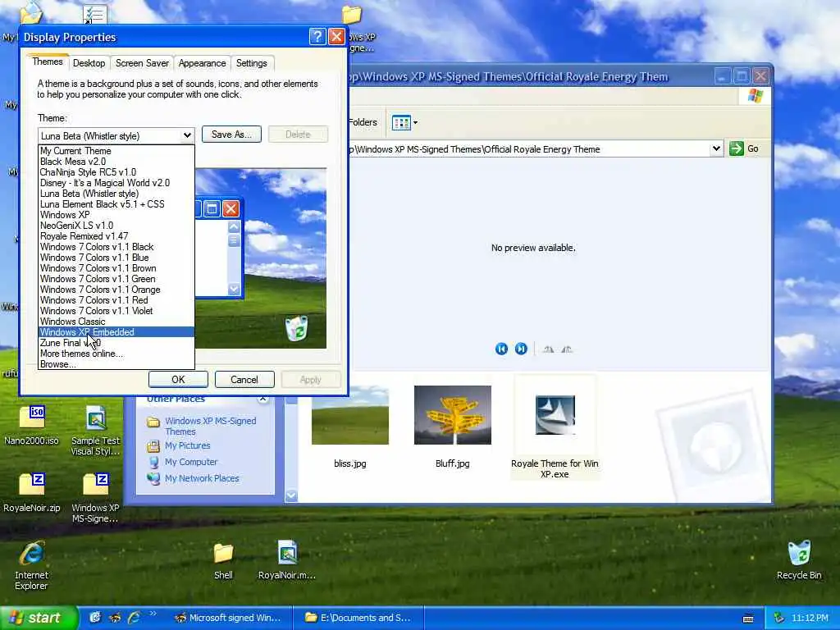The height and width of the screenshot is (630, 840).
Task: Open the Views dropdown arrow in Explorer
Action: pos(415,123)
